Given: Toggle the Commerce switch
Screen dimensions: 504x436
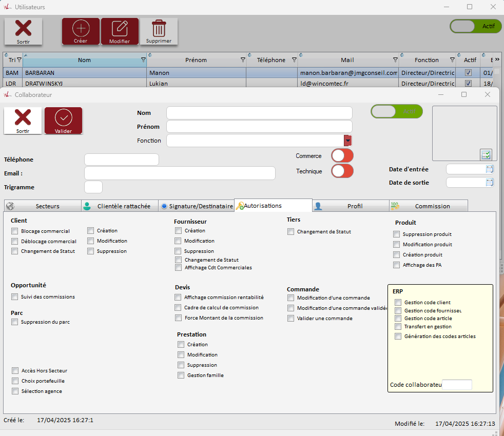Looking at the screenshot, I should (x=342, y=155).
